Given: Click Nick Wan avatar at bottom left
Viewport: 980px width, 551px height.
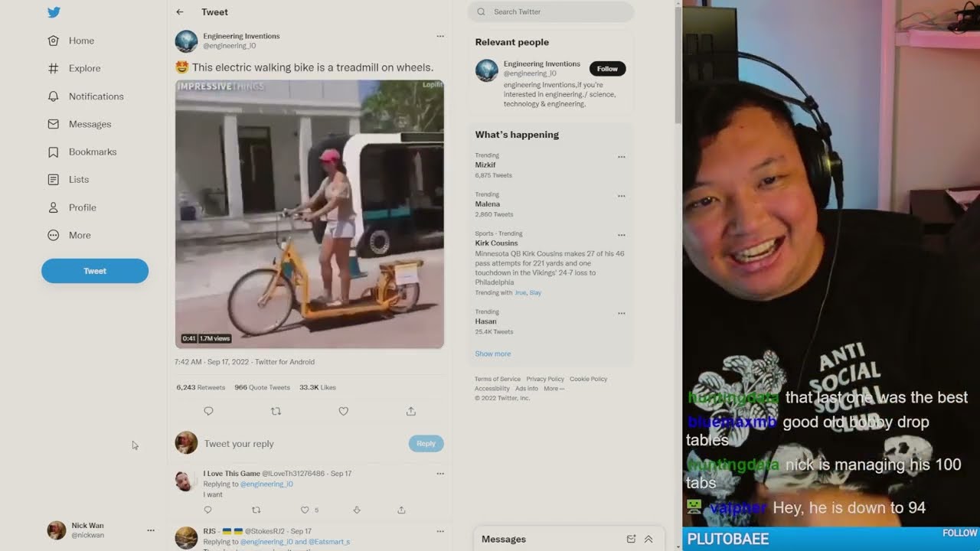Looking at the screenshot, I should pos(56,530).
